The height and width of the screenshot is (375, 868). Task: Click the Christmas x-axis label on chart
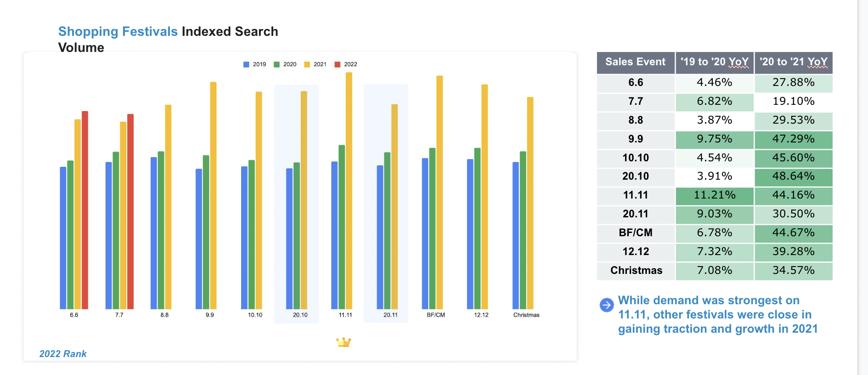point(526,315)
